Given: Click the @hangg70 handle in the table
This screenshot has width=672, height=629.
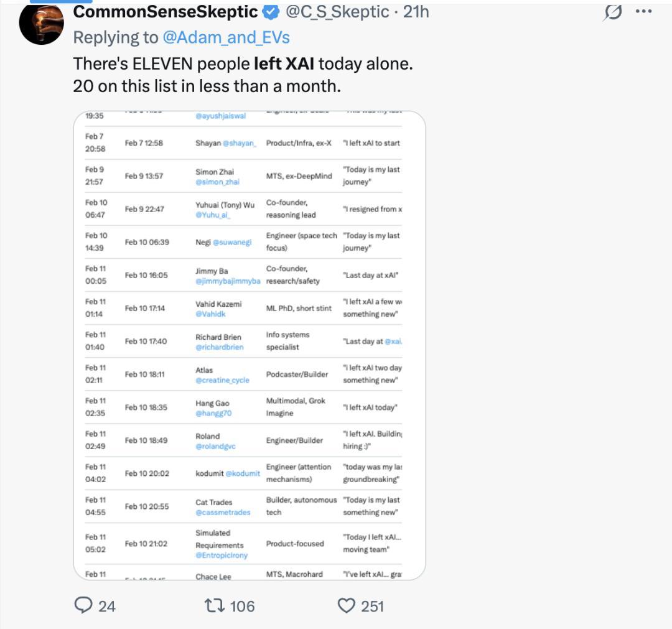Looking at the screenshot, I should pos(213,414).
